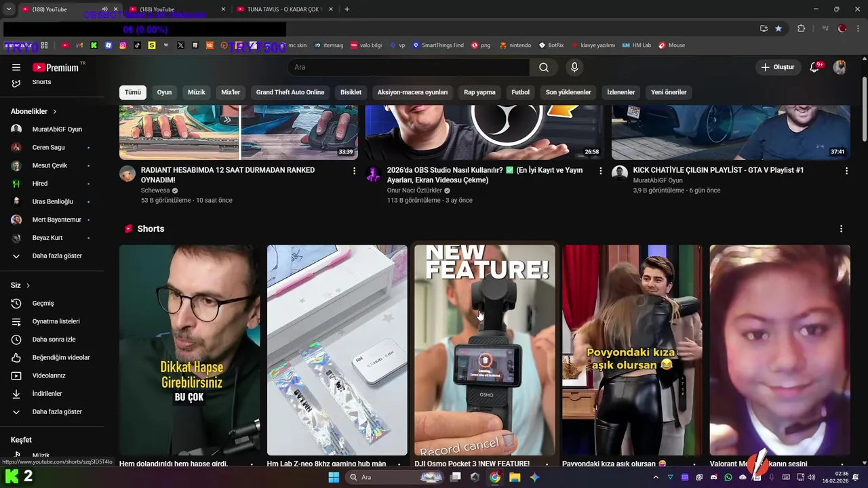
Task: Open the account avatar menu
Action: coord(840,67)
